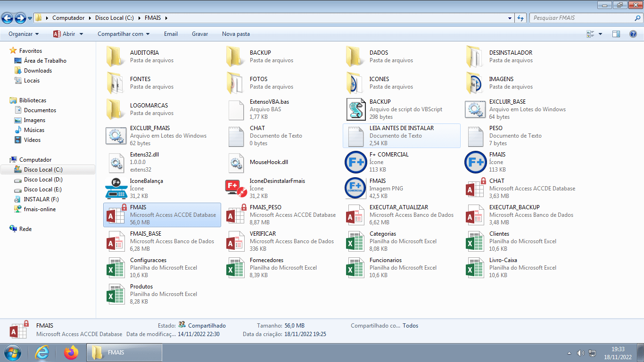Select the EXCLUIR_BASE batch file icon

[x=475, y=109]
